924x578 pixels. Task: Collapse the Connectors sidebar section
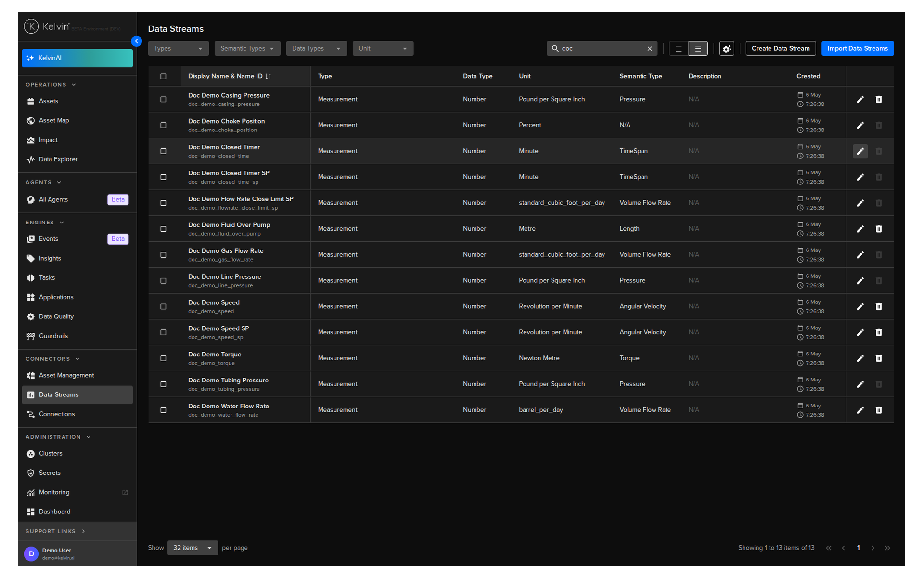pos(52,359)
